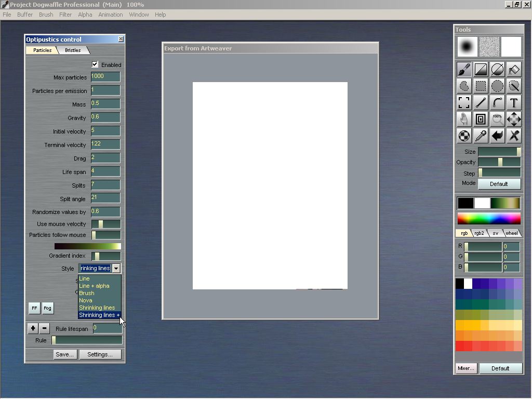Screen dimensions: 532x399
Task: Click the undo back-arrow tool
Action: click(497, 136)
